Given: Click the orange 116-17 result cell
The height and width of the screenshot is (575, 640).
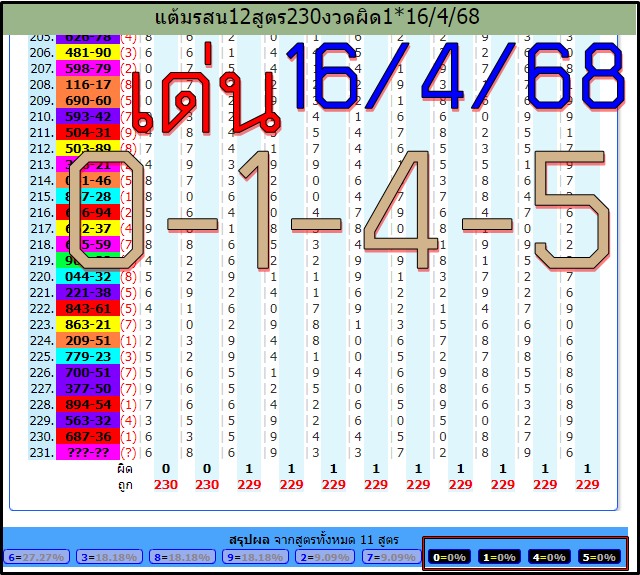Looking at the screenshot, I should tap(89, 85).
